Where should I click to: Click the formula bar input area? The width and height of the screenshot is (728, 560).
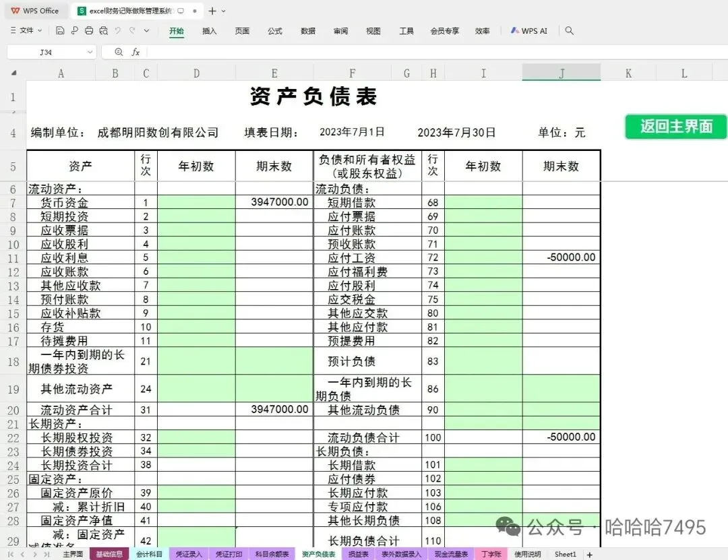pyautogui.click(x=436, y=52)
